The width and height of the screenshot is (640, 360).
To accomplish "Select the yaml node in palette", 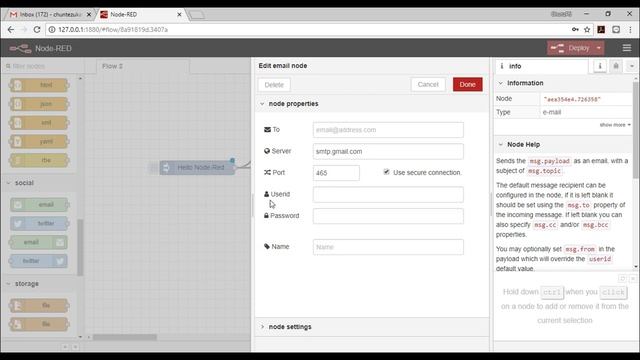I will pos(39,141).
